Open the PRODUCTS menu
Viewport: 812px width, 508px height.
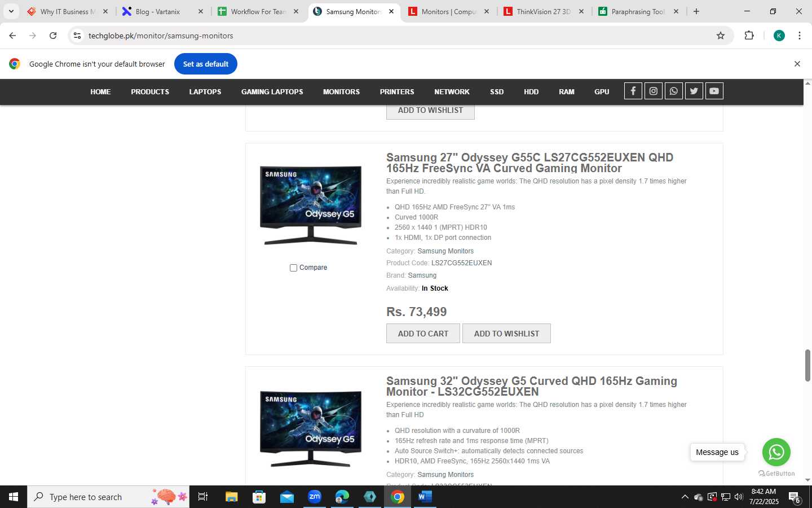click(150, 91)
